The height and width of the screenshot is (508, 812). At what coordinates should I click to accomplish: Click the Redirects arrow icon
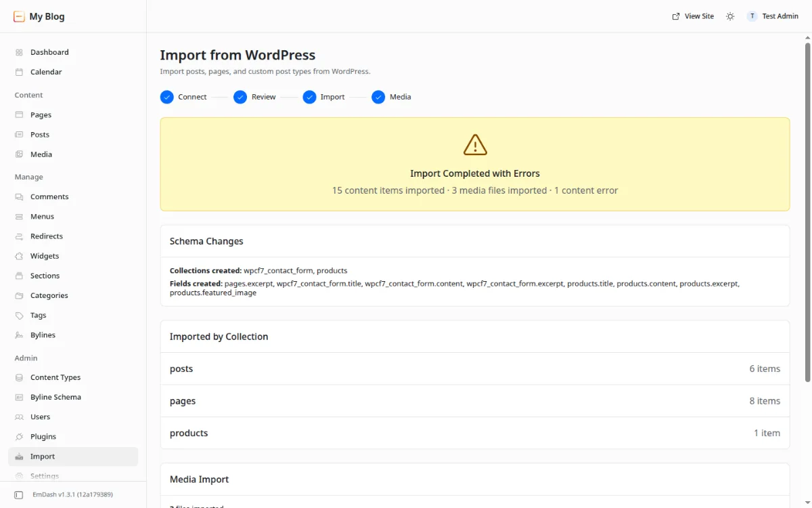pos(19,236)
